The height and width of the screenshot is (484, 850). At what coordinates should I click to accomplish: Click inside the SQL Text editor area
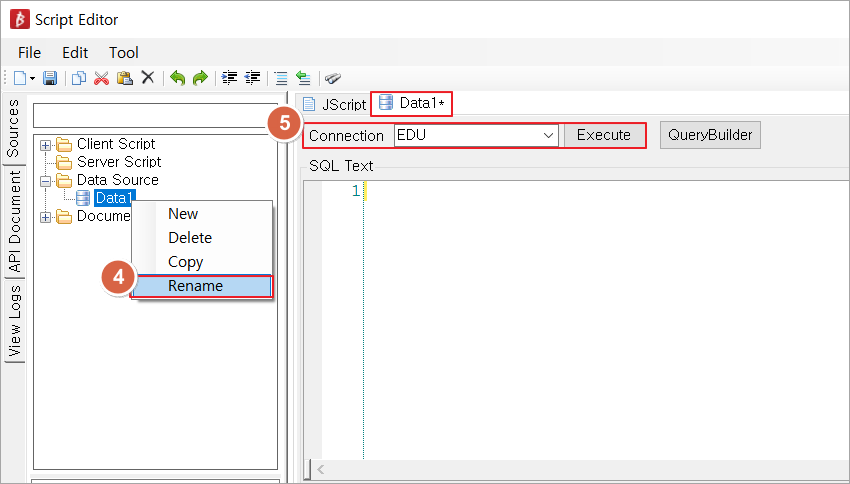[600, 320]
